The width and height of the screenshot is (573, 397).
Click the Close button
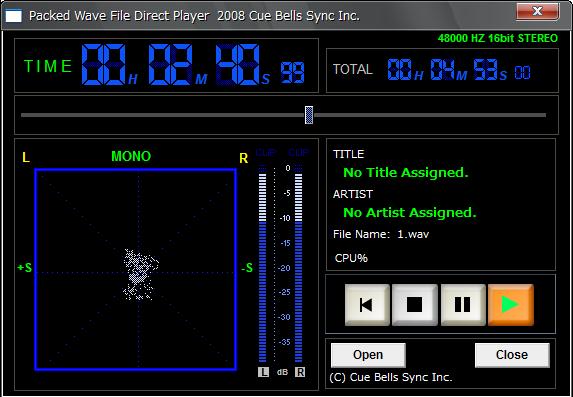[x=512, y=355]
